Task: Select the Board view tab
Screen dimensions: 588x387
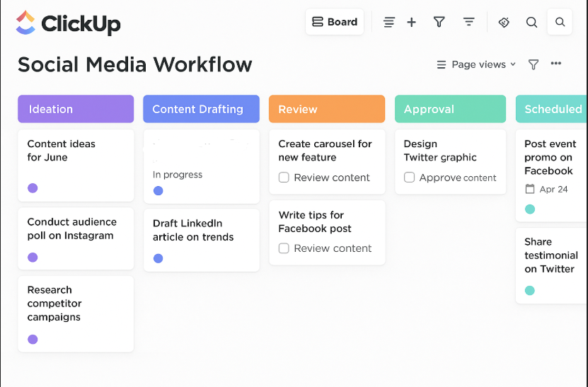Action: coord(335,22)
